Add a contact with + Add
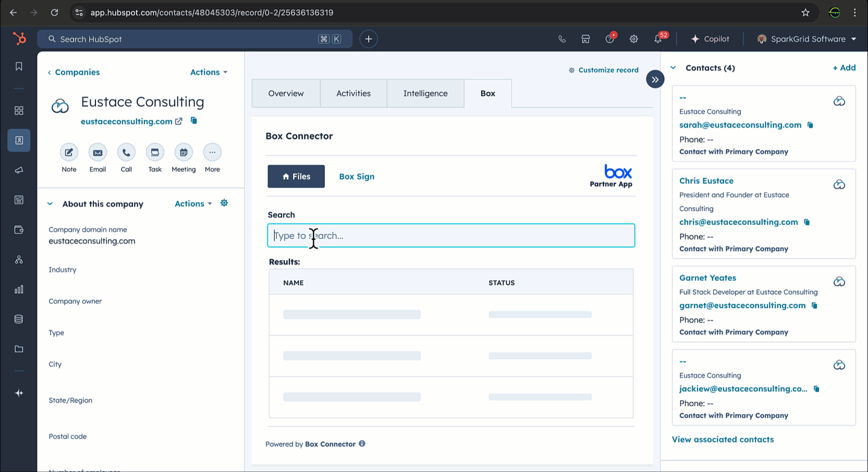This screenshot has width=868, height=472. pos(844,68)
